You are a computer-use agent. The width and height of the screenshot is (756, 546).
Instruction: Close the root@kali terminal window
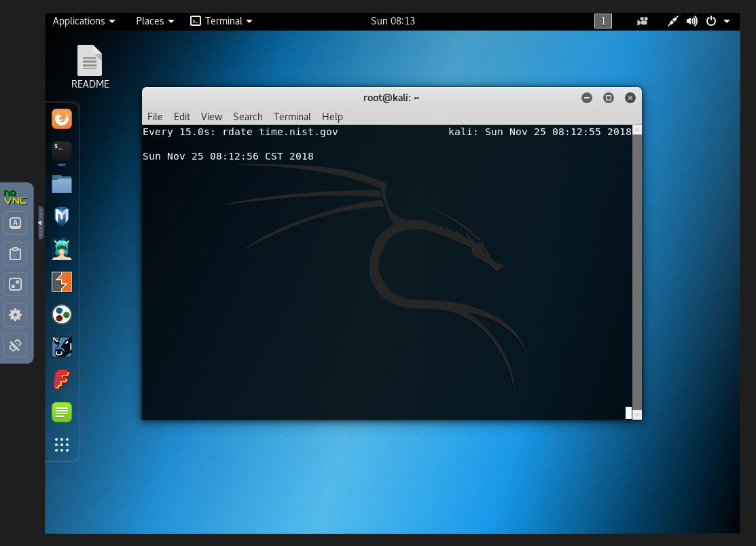[x=630, y=98]
